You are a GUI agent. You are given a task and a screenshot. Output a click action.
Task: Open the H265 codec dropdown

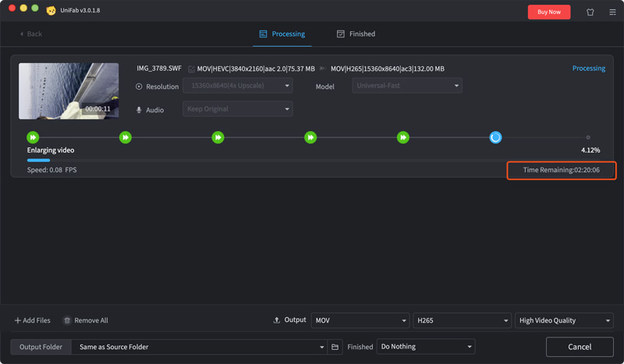pos(462,320)
